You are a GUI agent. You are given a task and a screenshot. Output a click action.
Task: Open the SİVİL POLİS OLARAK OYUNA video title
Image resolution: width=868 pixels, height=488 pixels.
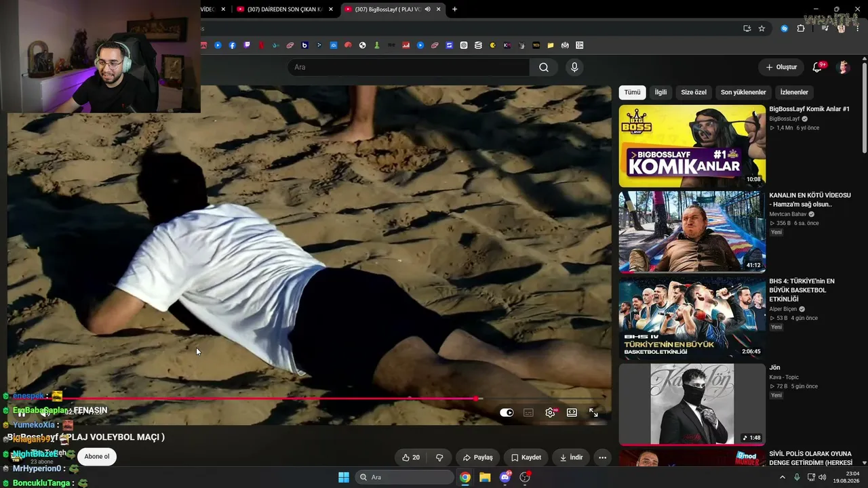[x=810, y=458]
